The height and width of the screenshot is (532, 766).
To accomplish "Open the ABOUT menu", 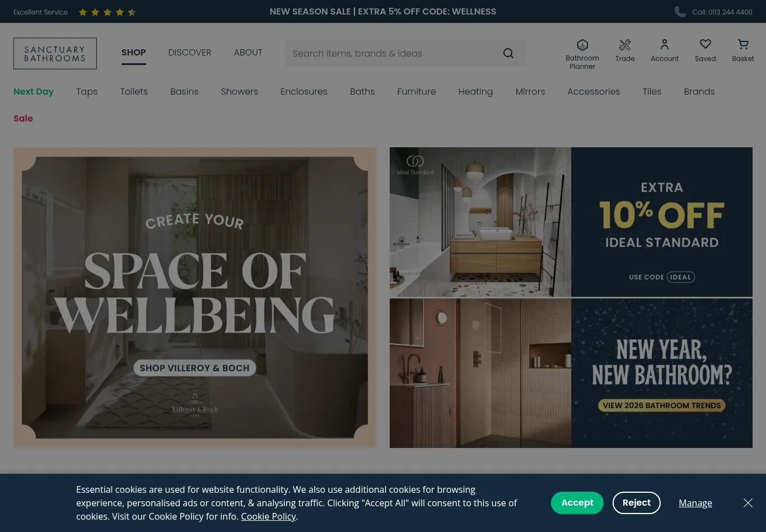I will click(x=248, y=53).
